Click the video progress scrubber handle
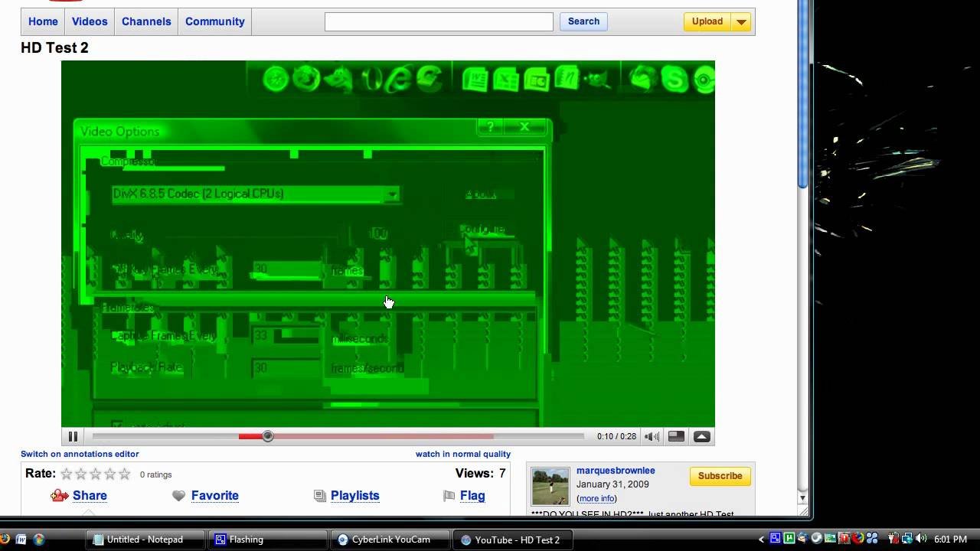 tap(267, 436)
